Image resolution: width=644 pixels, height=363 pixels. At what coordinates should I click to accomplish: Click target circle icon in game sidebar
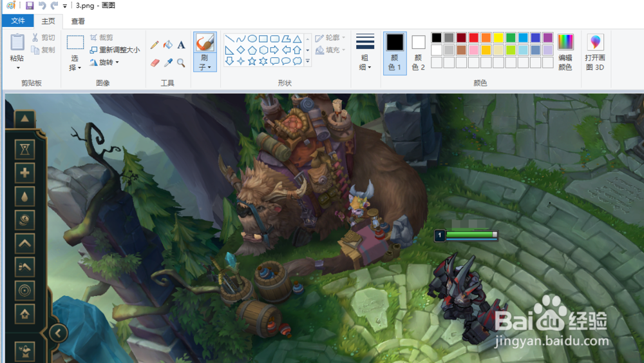coord(24,291)
